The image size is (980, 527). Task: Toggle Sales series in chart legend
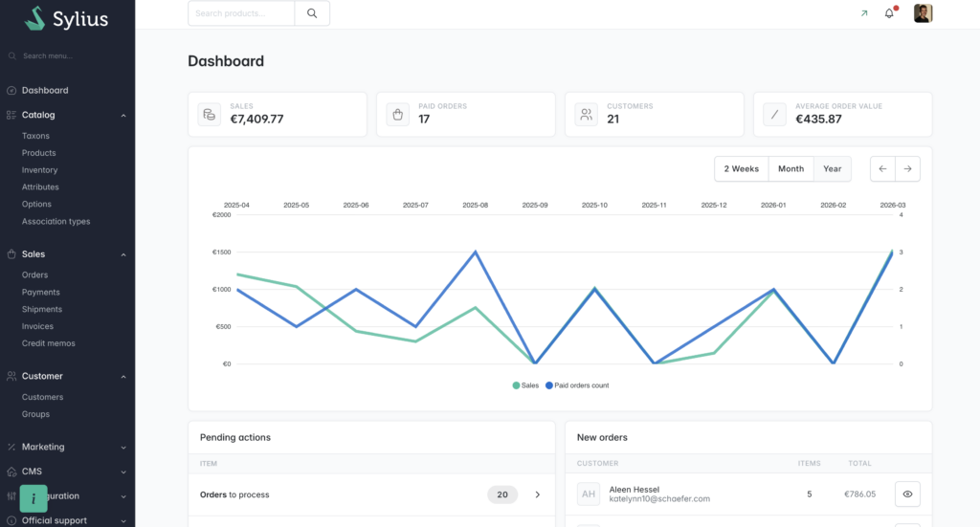point(526,385)
